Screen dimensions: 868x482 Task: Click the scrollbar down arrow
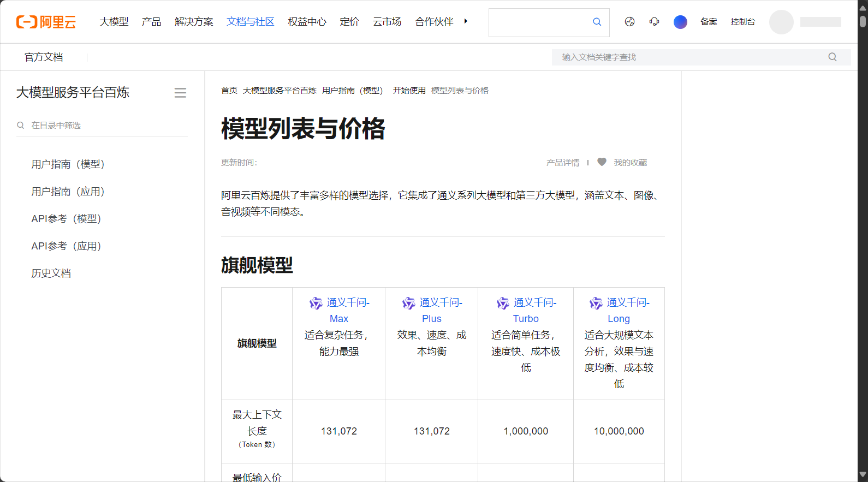point(863,475)
